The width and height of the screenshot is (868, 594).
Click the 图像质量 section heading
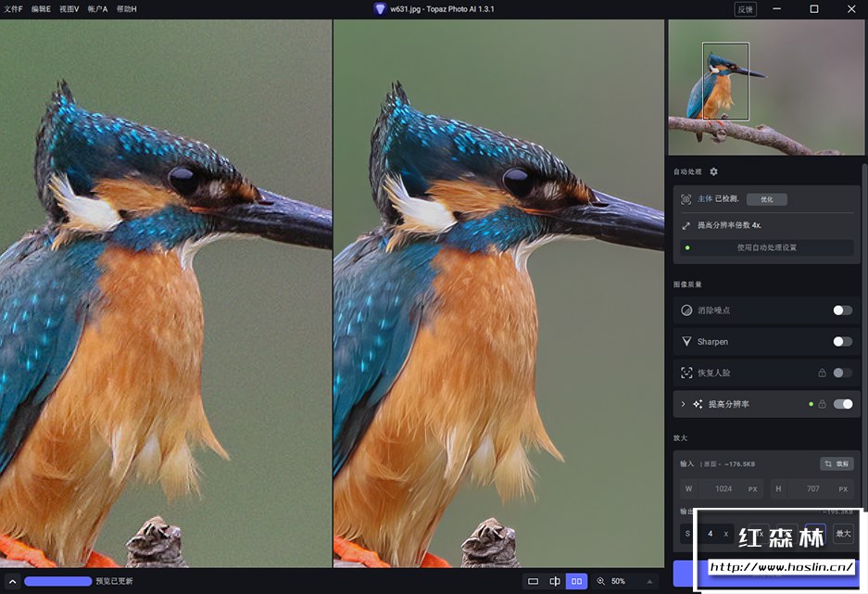[x=687, y=284]
